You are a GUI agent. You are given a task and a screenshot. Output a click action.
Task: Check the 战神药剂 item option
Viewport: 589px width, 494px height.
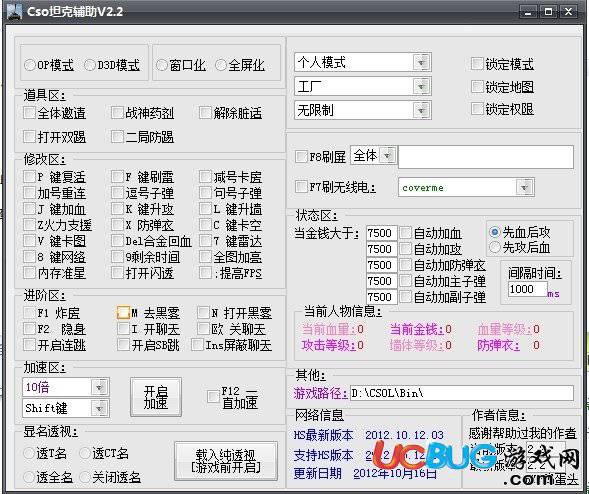click(x=117, y=112)
